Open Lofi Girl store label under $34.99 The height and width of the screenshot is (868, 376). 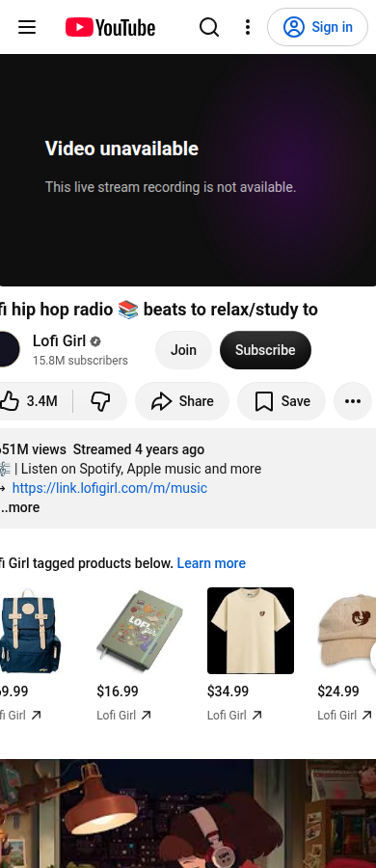click(227, 716)
